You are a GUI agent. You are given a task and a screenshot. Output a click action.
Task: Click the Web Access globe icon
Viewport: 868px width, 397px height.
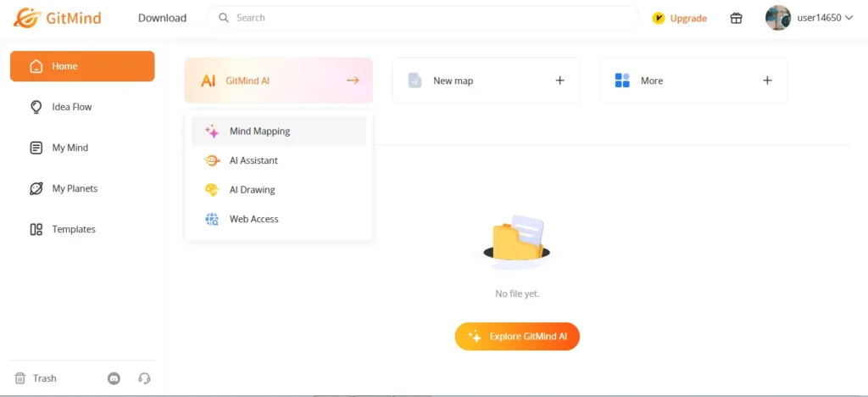(x=211, y=219)
